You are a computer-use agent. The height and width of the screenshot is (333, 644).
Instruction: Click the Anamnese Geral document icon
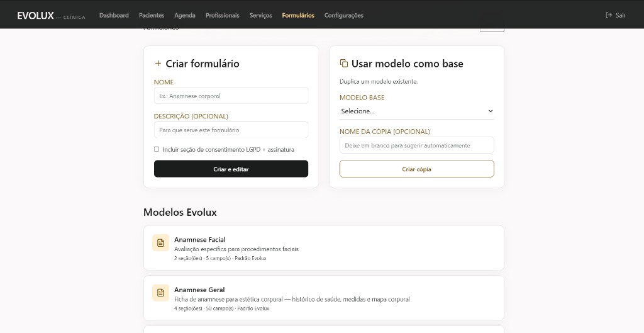point(160,293)
